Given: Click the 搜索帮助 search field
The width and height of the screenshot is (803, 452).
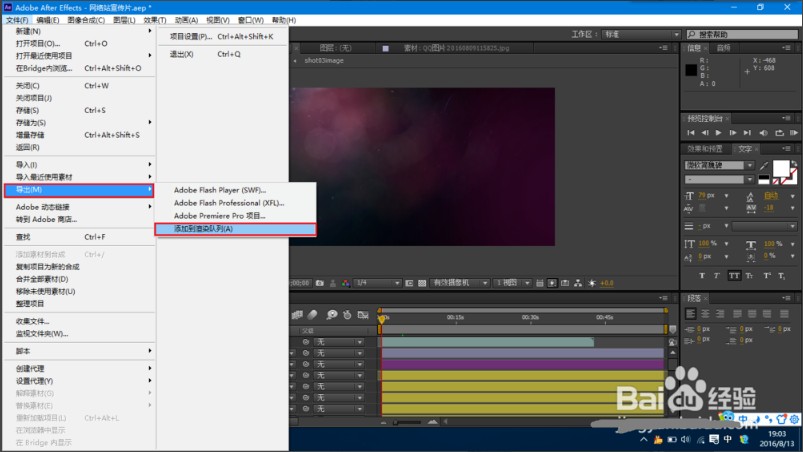Looking at the screenshot, I should [x=742, y=34].
